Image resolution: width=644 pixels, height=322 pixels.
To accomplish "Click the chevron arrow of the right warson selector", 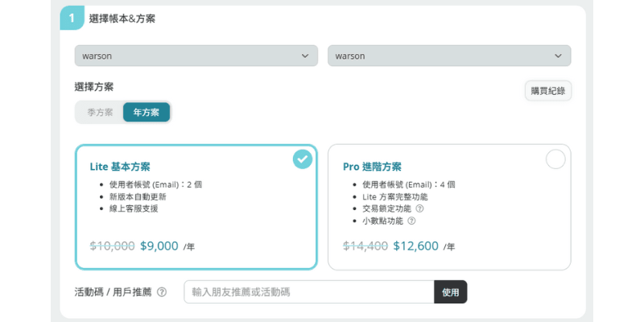I will pyautogui.click(x=558, y=56).
